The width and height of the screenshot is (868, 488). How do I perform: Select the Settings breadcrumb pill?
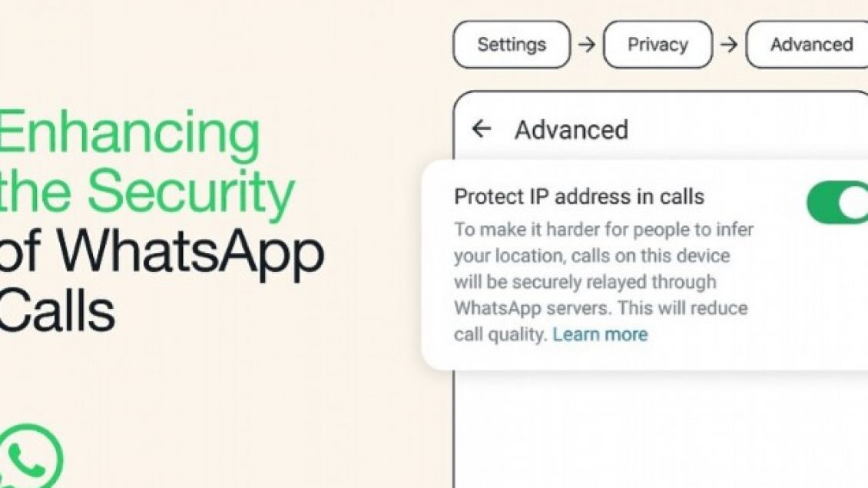tap(512, 45)
